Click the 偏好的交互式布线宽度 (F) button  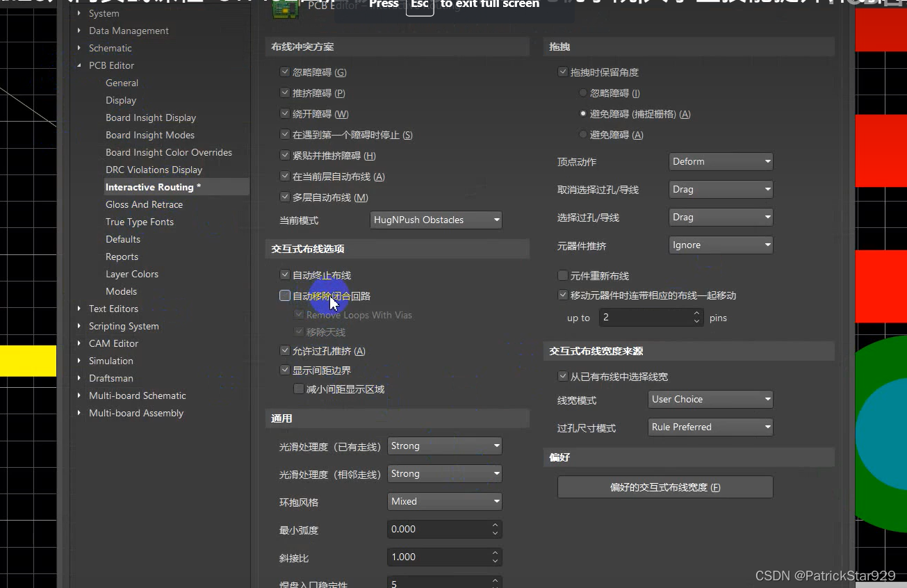tap(665, 487)
